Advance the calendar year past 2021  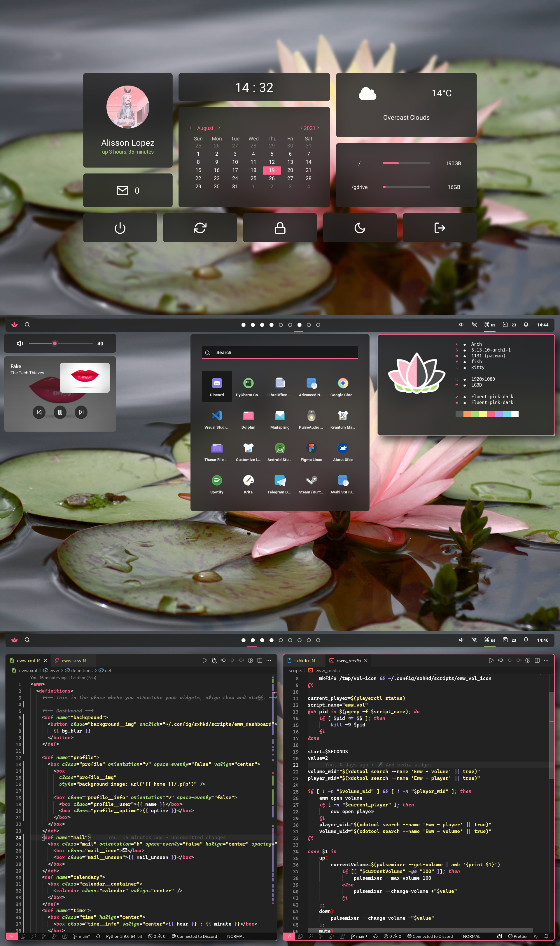point(318,128)
